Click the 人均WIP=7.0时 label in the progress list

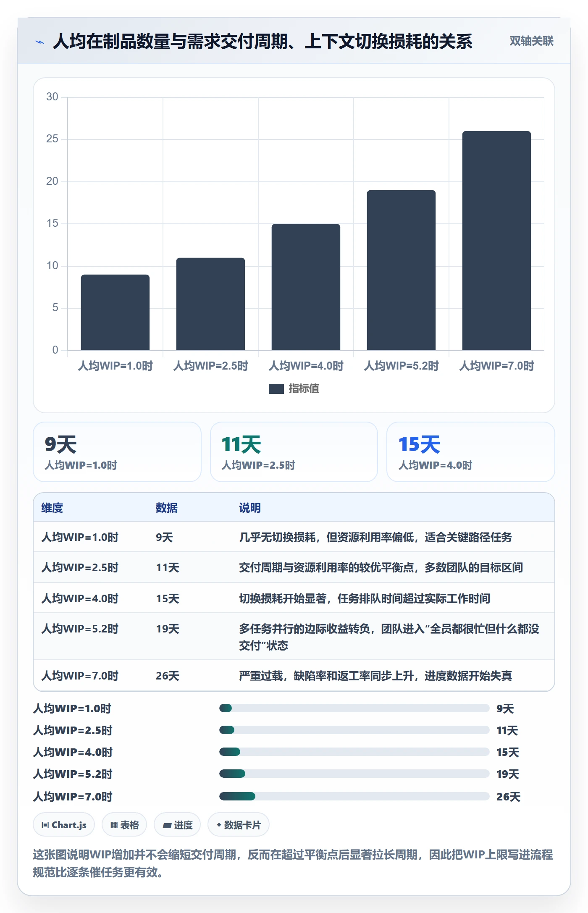[x=73, y=797]
